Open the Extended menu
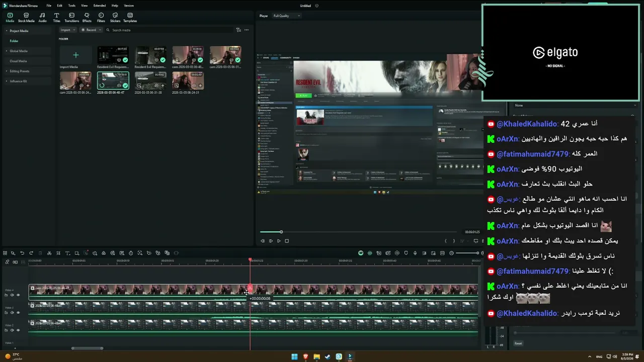Screen dimensions: 644x362 coord(100,6)
